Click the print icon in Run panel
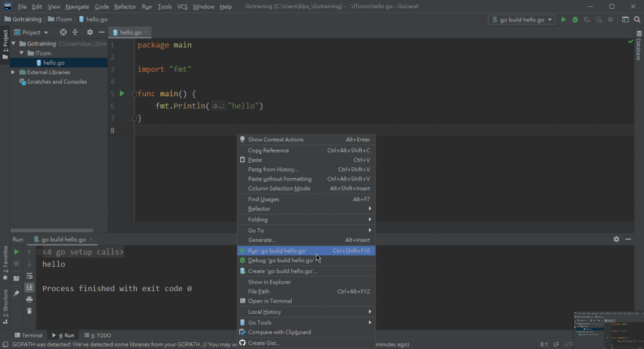The height and width of the screenshot is (349, 644). click(x=29, y=299)
